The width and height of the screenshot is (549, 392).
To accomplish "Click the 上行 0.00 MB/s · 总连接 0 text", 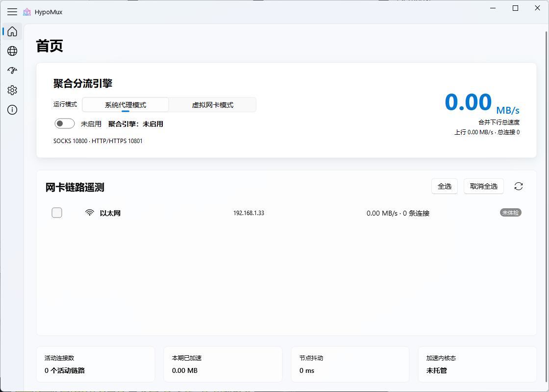I will pyautogui.click(x=487, y=132).
